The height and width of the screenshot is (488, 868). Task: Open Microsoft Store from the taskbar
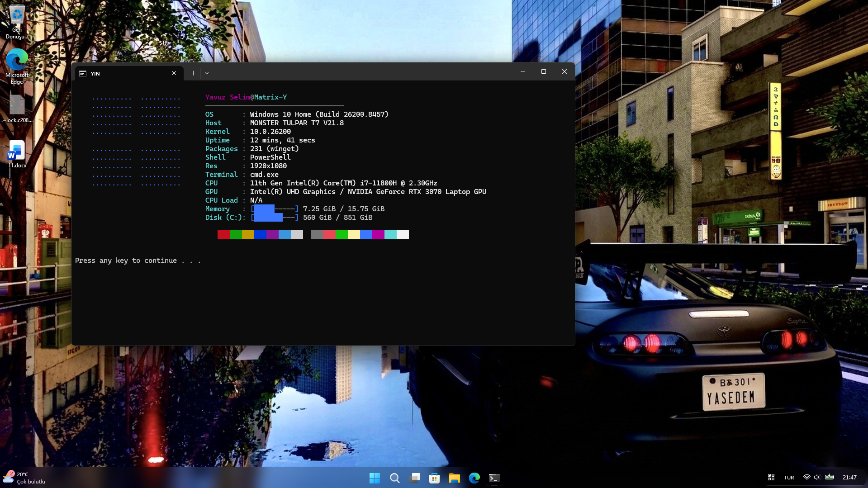(434, 478)
